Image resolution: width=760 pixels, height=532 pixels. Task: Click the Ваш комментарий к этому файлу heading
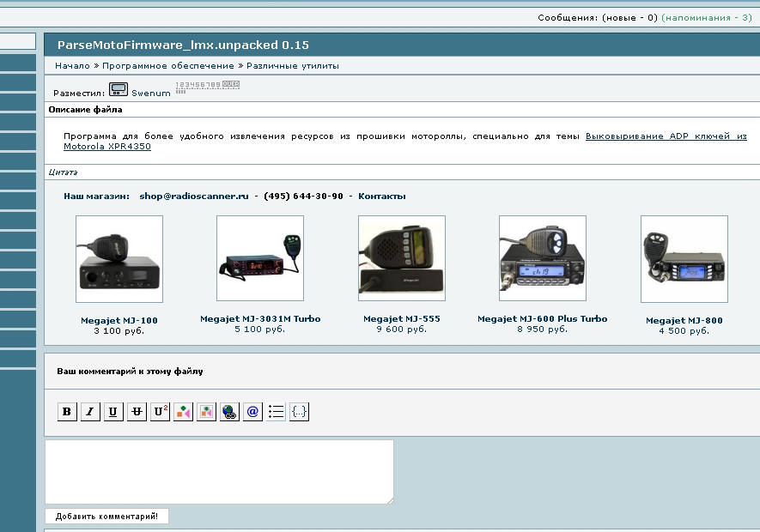(x=130, y=372)
